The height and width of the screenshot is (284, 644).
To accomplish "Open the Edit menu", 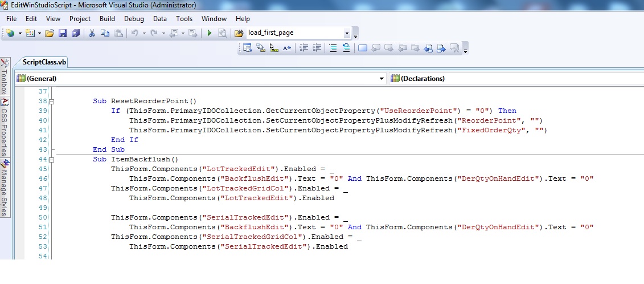I will (31, 18).
